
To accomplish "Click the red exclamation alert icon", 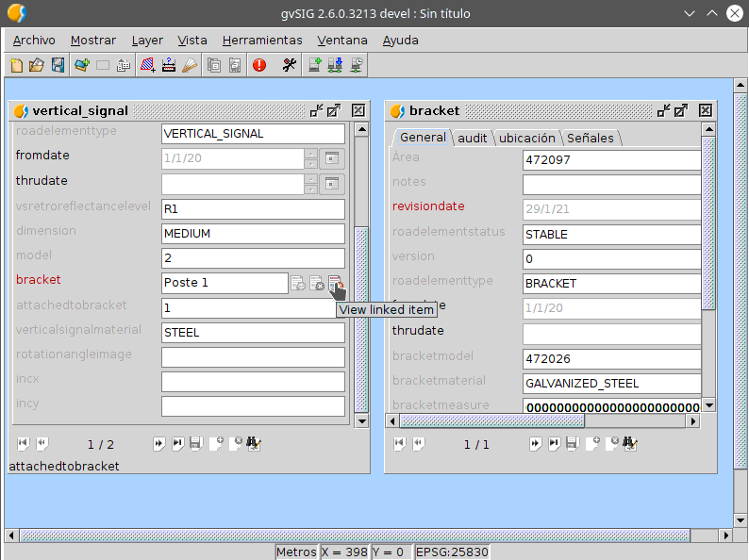I will [x=259, y=65].
